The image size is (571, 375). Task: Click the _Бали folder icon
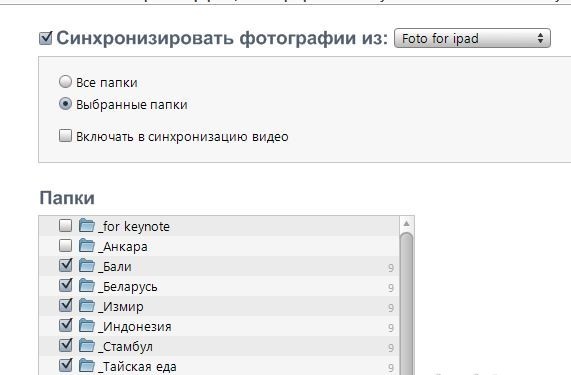[x=87, y=266]
